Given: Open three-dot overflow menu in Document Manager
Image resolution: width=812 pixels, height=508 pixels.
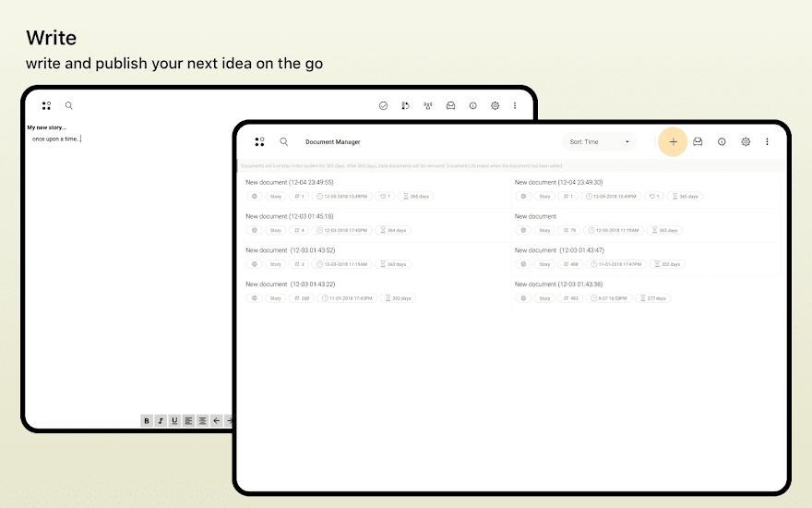Looking at the screenshot, I should (767, 141).
